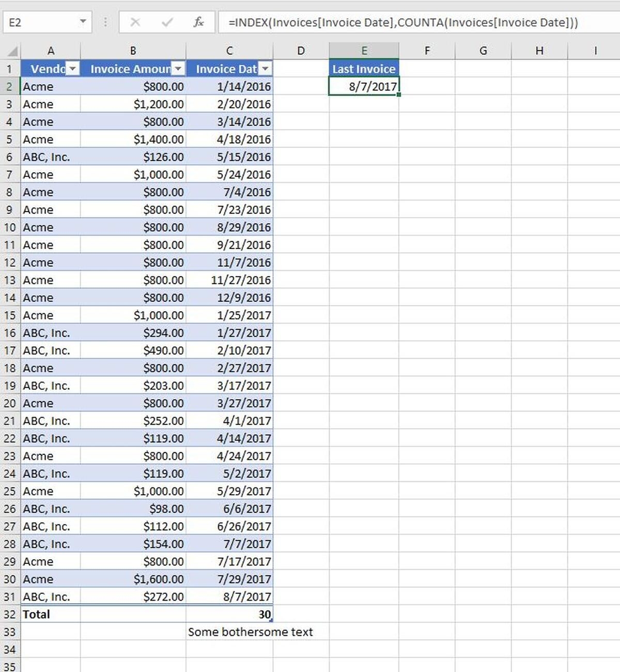Image resolution: width=620 pixels, height=672 pixels.
Task: Select the ABC, Inc. cell in row 31
Action: tap(51, 597)
